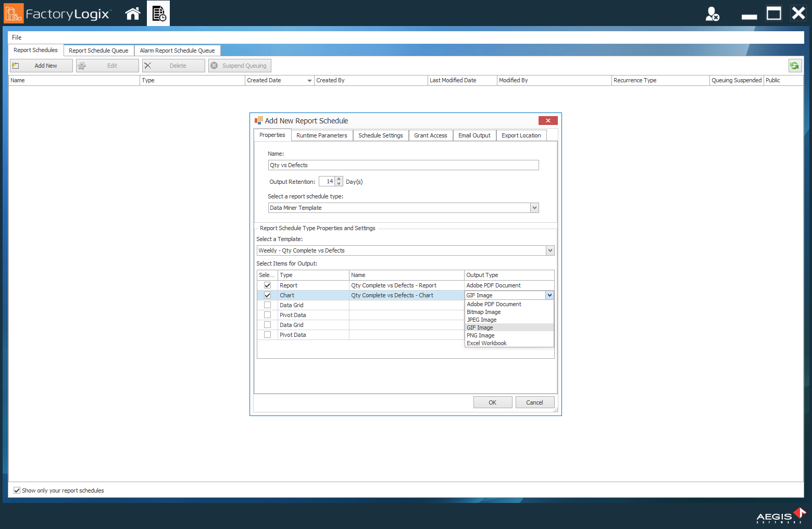Choose PNG Image output type
This screenshot has width=812, height=529.
509,335
